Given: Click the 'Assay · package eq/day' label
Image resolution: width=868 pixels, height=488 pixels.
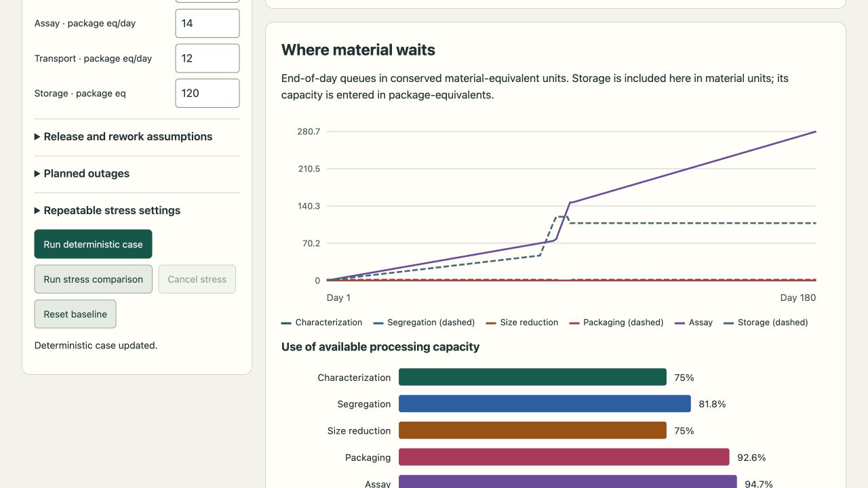Looking at the screenshot, I should tap(85, 23).
